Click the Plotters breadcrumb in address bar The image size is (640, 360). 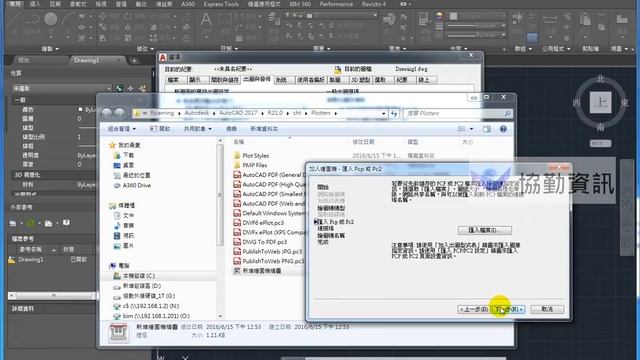[321, 113]
